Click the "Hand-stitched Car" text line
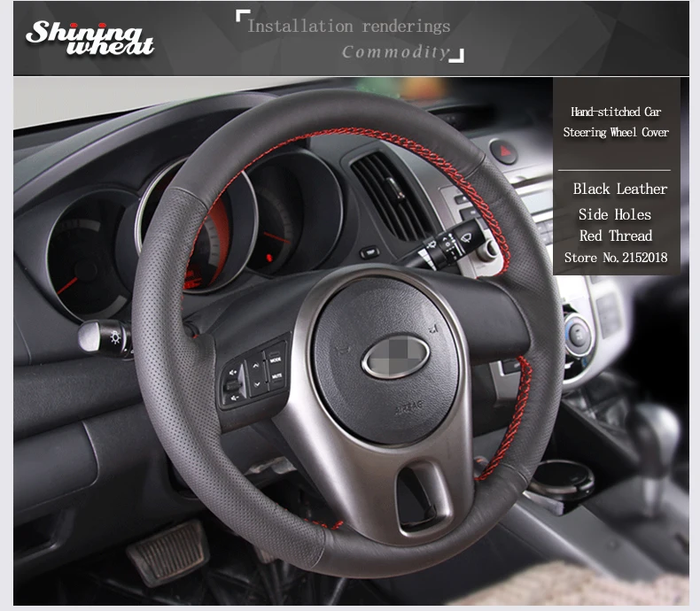The height and width of the screenshot is (611, 700). click(616, 112)
